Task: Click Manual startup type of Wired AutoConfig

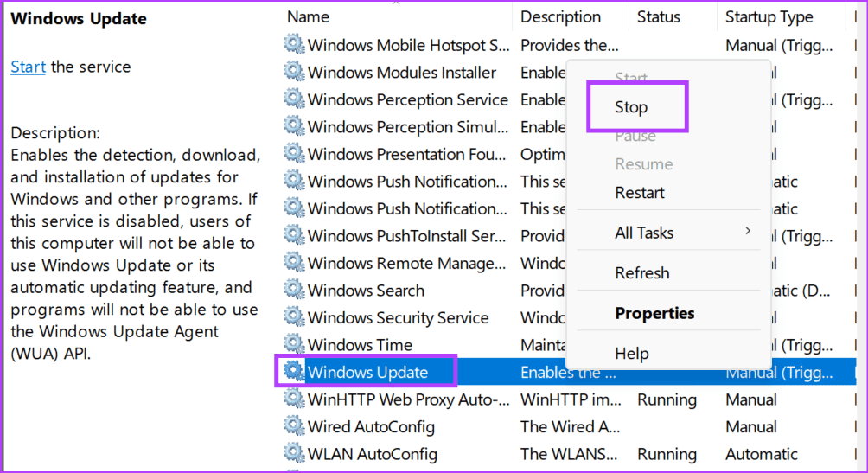Action: (x=750, y=426)
